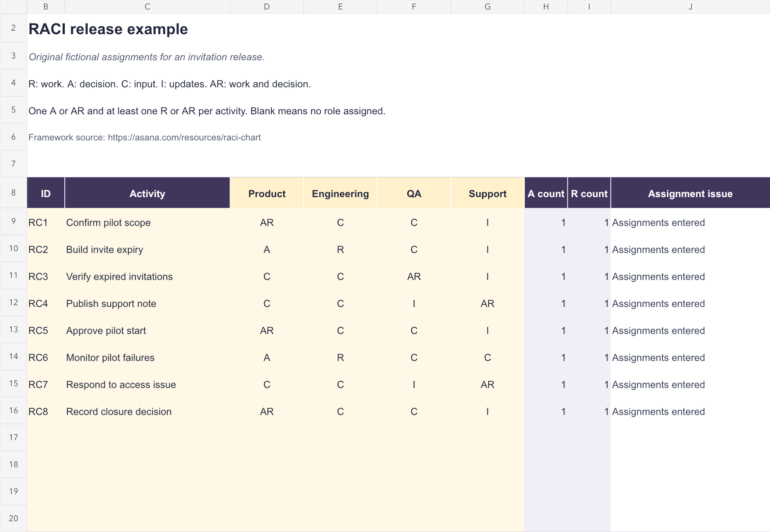Click the 'Engineering' header cell
The height and width of the screenshot is (532, 770).
pyautogui.click(x=340, y=194)
